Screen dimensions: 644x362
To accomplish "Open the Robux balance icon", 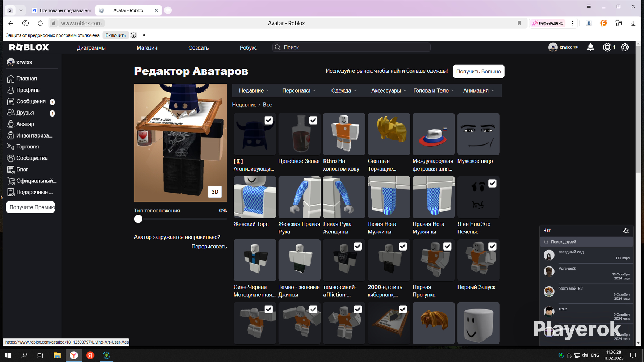I will coord(607,47).
